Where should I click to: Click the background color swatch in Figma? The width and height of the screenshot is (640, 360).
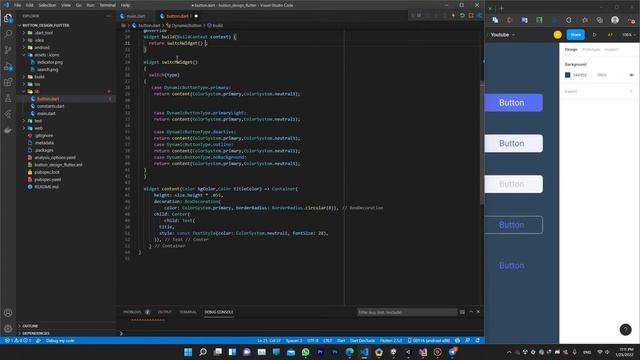tap(567, 75)
